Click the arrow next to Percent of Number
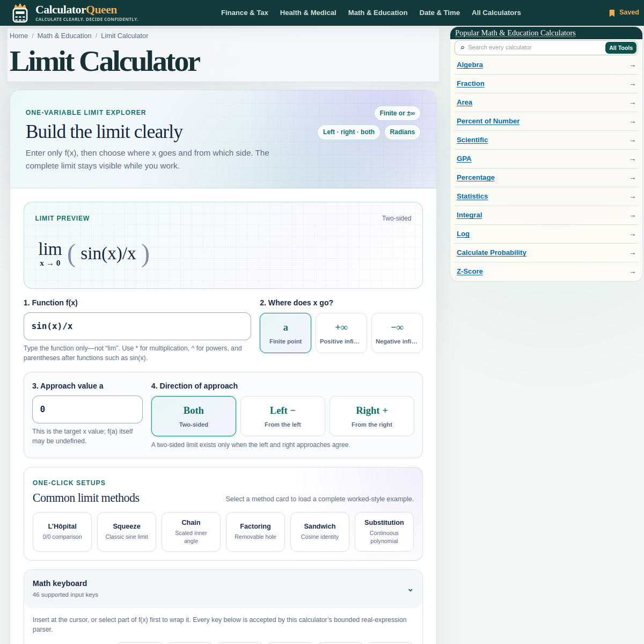Viewport: 644px width, 644px height. tap(632, 122)
